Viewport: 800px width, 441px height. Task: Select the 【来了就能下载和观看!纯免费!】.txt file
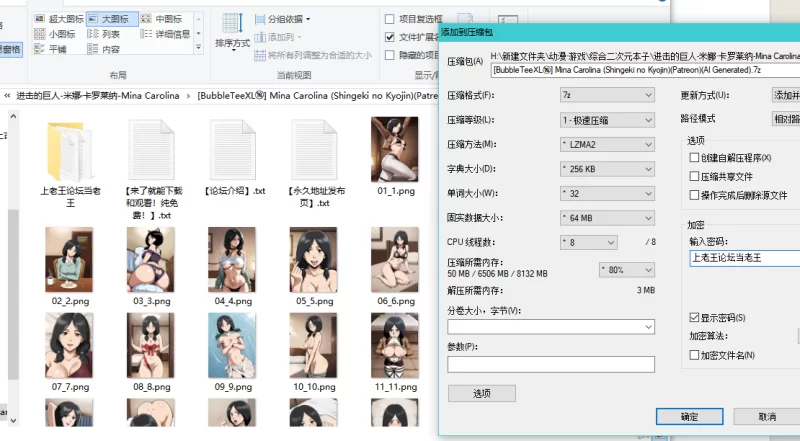coord(152,167)
